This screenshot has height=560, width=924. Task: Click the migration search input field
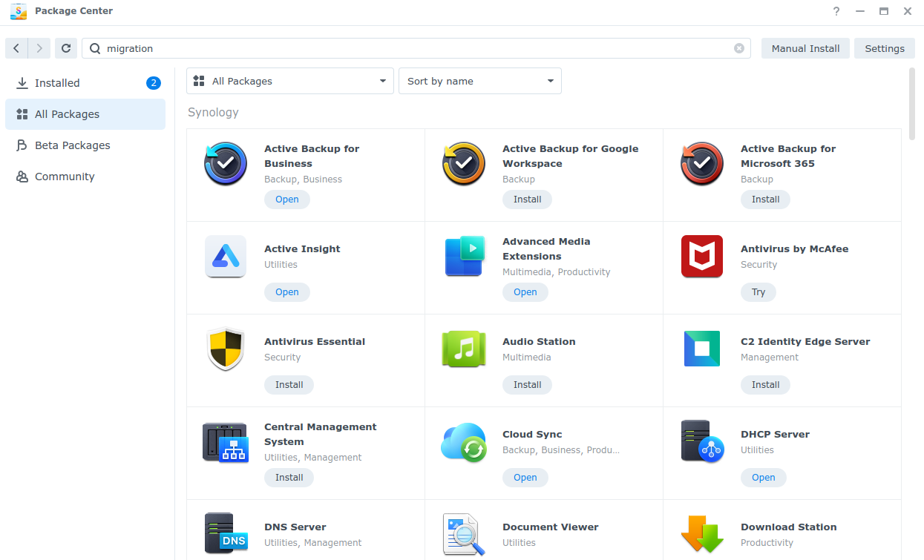(416, 48)
